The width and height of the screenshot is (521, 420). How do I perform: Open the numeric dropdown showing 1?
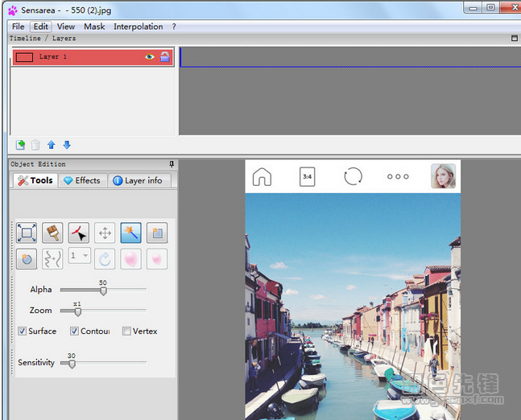tap(79, 257)
